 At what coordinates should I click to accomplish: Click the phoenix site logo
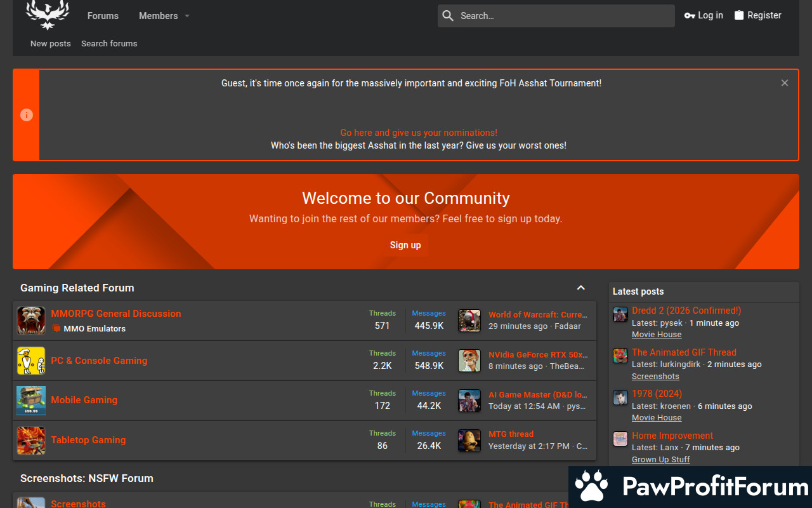point(48,15)
